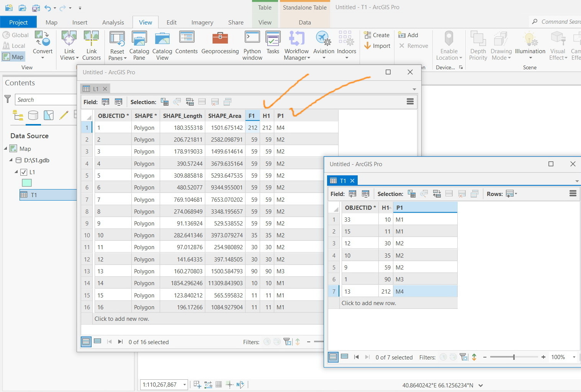Collapse the Map node in Contents
Screen dimensions: 581x392
(6, 148)
